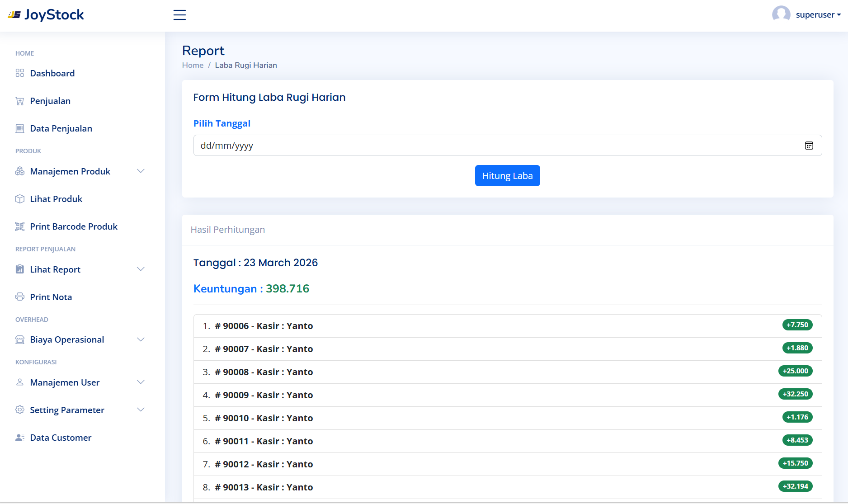The height and width of the screenshot is (504, 848).
Task: Go to the Penjualan menu item
Action: click(x=82, y=101)
